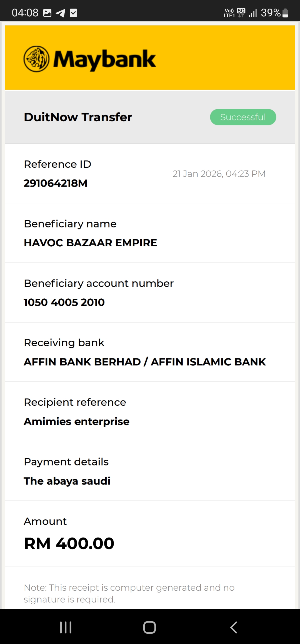Tap the Android home button

(x=149, y=627)
